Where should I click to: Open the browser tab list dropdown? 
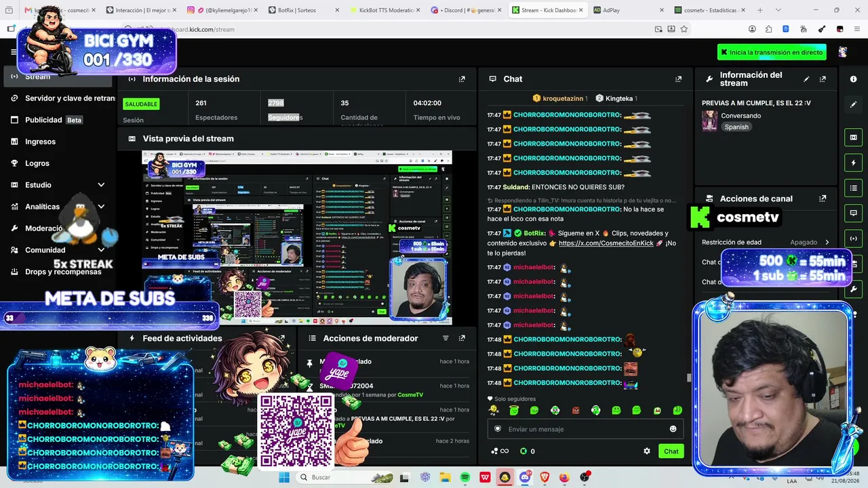pos(778,10)
